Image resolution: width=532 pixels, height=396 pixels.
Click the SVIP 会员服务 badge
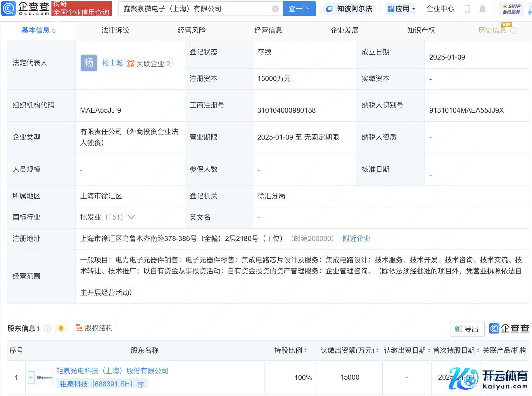[511, 9]
